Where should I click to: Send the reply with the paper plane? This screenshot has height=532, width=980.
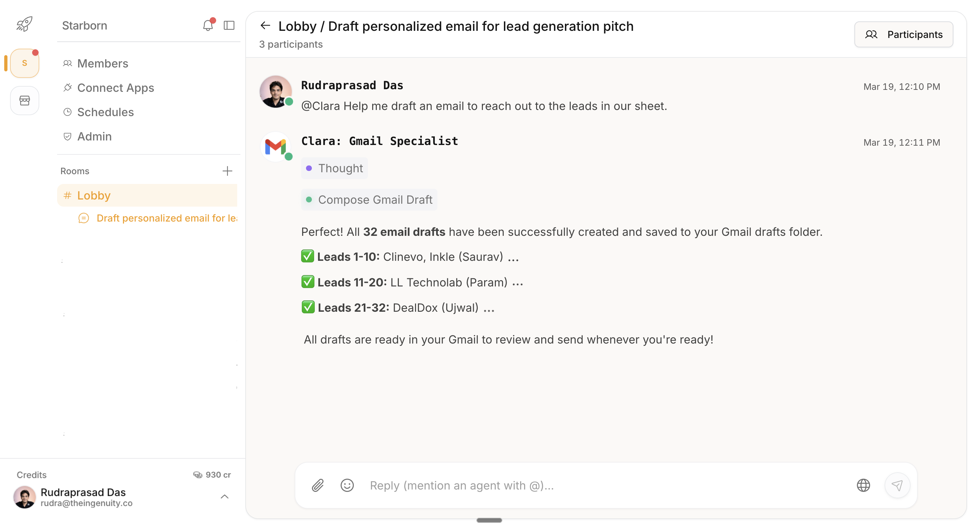click(x=898, y=485)
